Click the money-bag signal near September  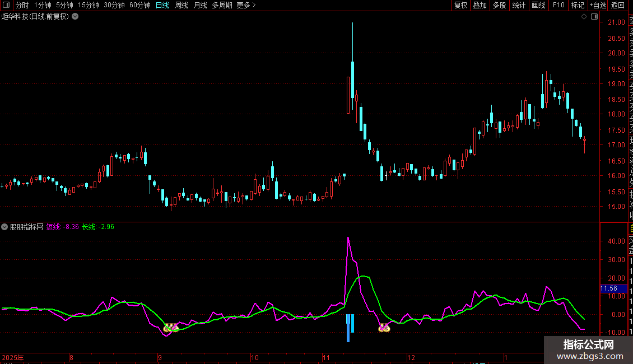pyautogui.click(x=171, y=328)
